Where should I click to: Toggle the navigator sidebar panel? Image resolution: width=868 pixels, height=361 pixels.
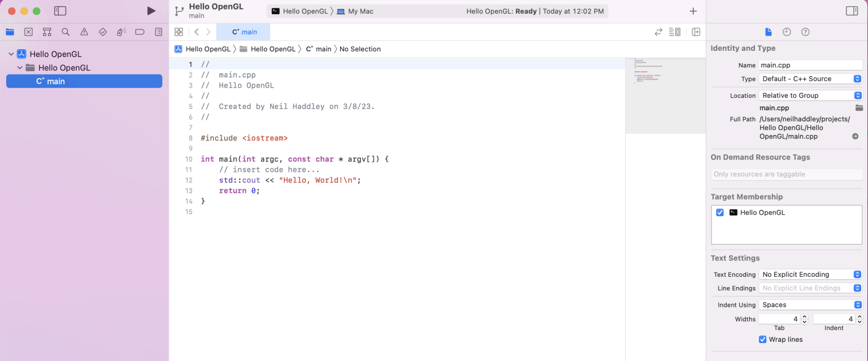coord(60,11)
